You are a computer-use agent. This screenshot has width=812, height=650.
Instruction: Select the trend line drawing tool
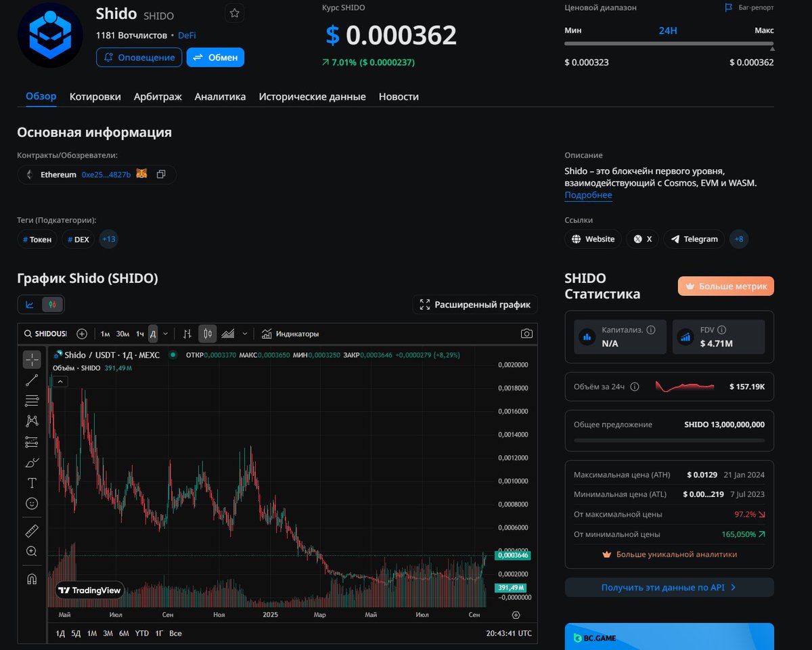32,380
